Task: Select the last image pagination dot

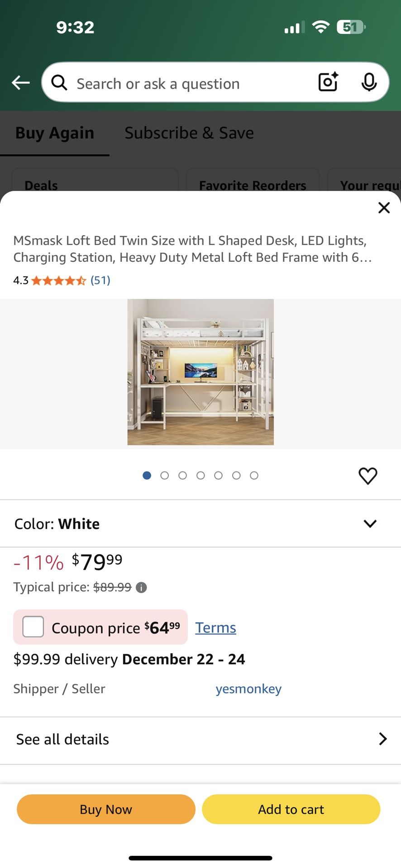Action: point(254,476)
